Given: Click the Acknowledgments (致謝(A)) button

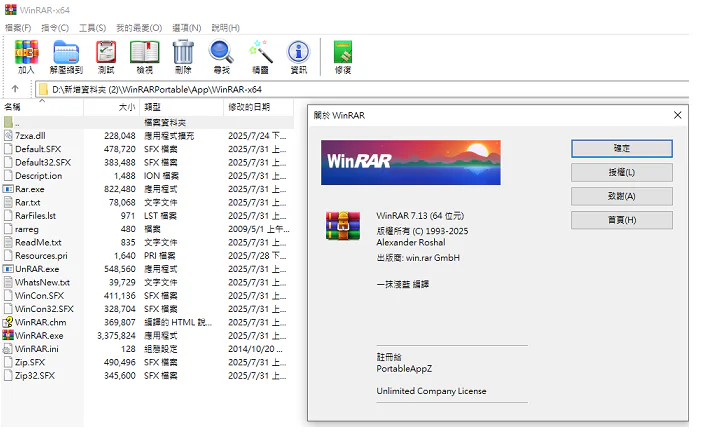Looking at the screenshot, I should click(622, 196).
